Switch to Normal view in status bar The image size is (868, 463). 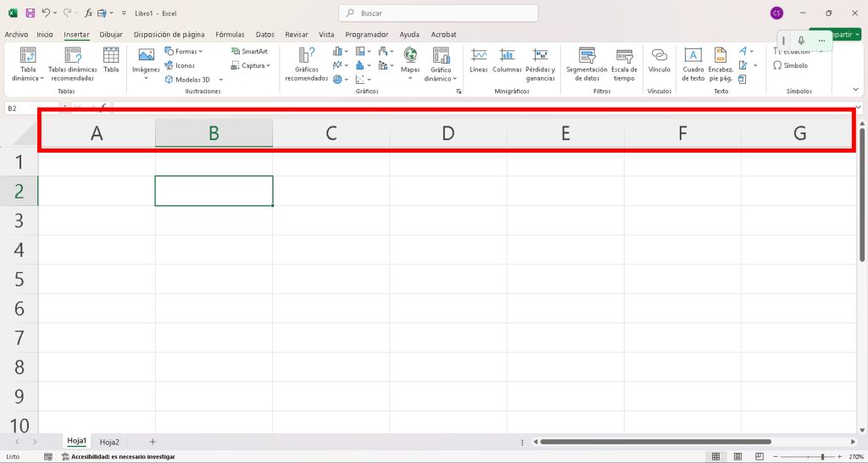pyautogui.click(x=716, y=456)
